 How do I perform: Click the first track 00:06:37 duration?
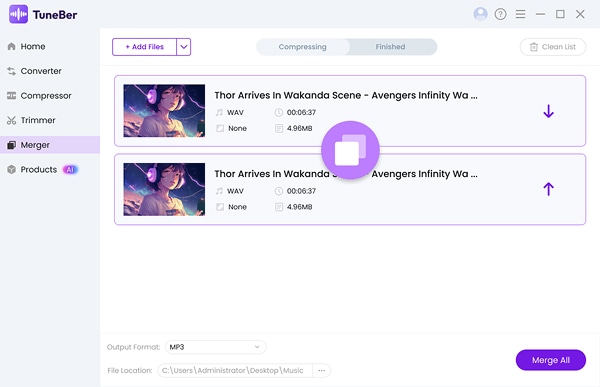coord(301,112)
